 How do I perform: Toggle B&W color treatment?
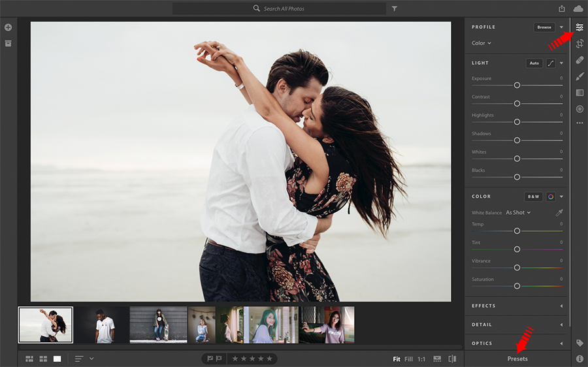533,197
